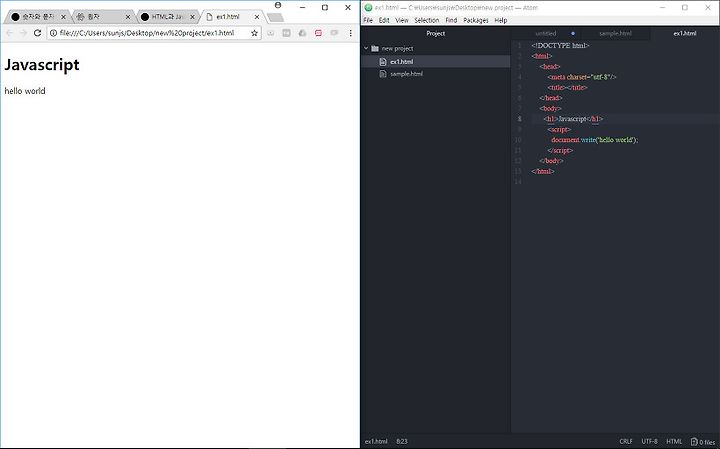720x449 pixels.
Task: Click the closing </script> tag line
Action: point(560,151)
